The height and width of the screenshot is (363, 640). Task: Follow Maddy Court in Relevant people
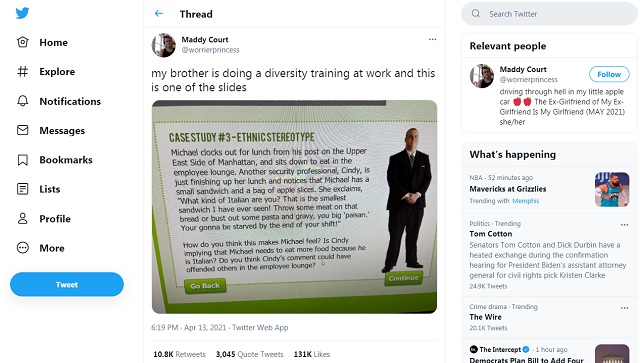609,74
